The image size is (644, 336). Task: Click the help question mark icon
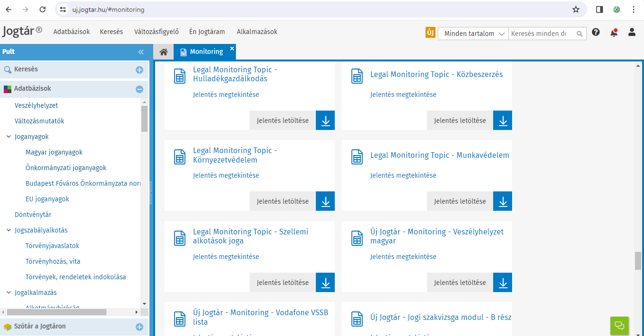tap(596, 32)
